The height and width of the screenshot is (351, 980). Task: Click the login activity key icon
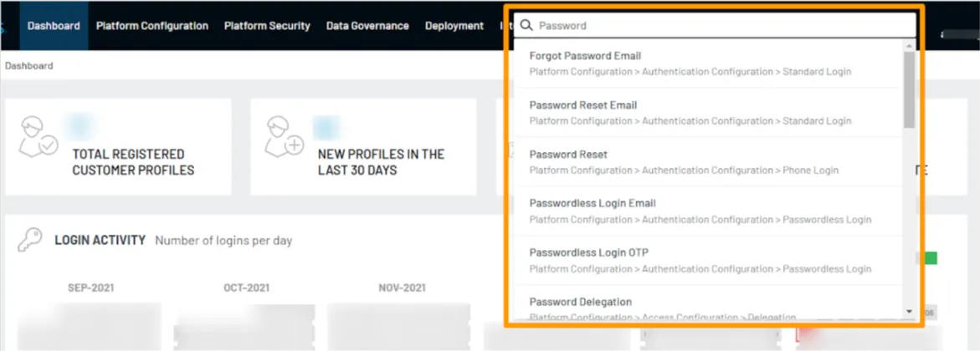pos(30,240)
